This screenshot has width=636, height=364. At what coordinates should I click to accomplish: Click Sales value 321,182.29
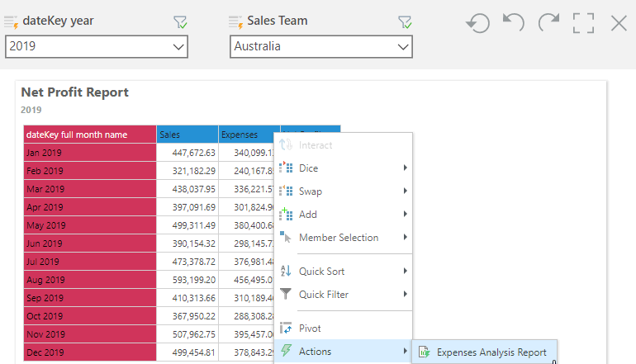click(193, 171)
